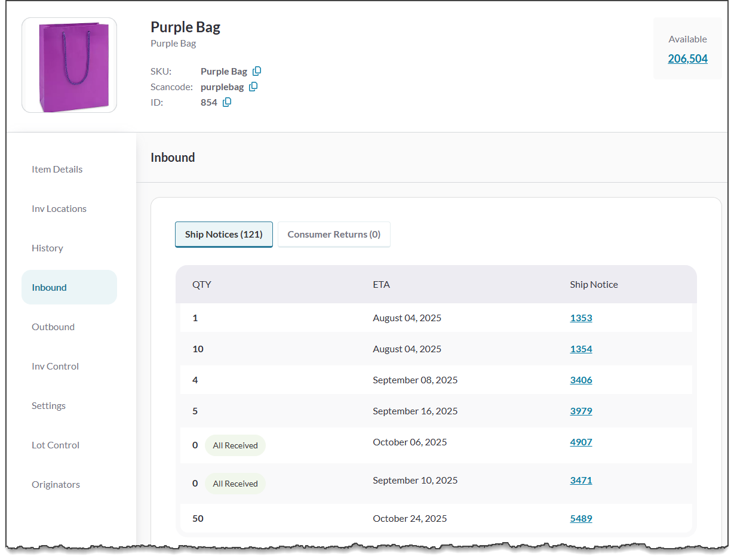Copy the SKU value Purple Bag
This screenshot has height=560, width=734.
pos(257,71)
